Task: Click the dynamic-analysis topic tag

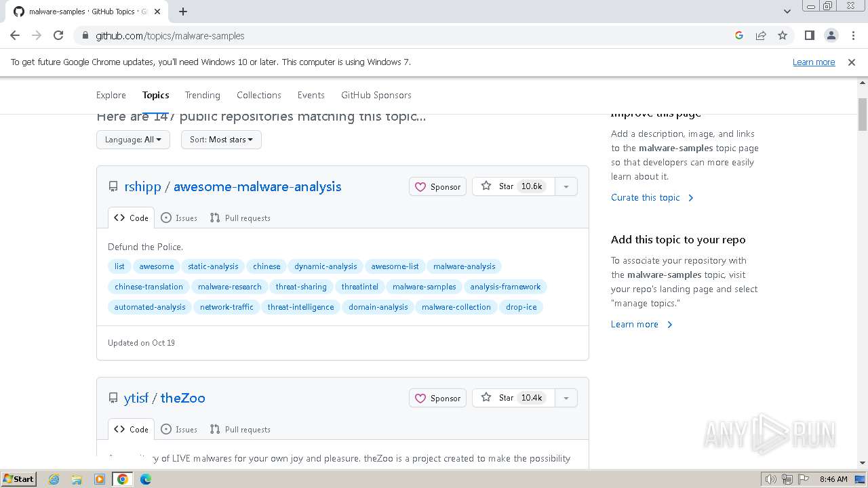Action: 325,266
